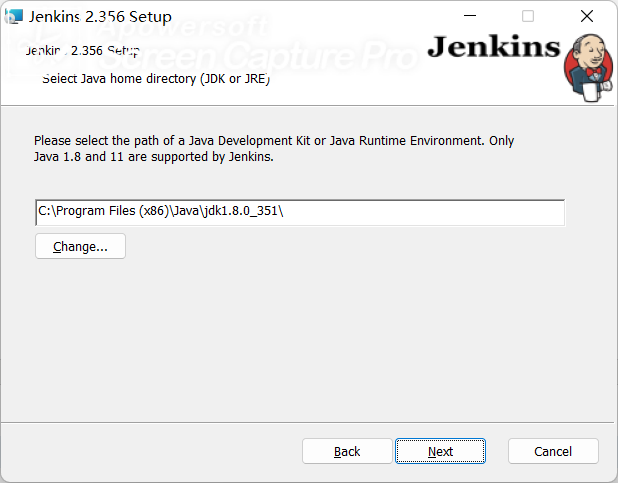Minimize the Jenkins Setup window

(470, 16)
